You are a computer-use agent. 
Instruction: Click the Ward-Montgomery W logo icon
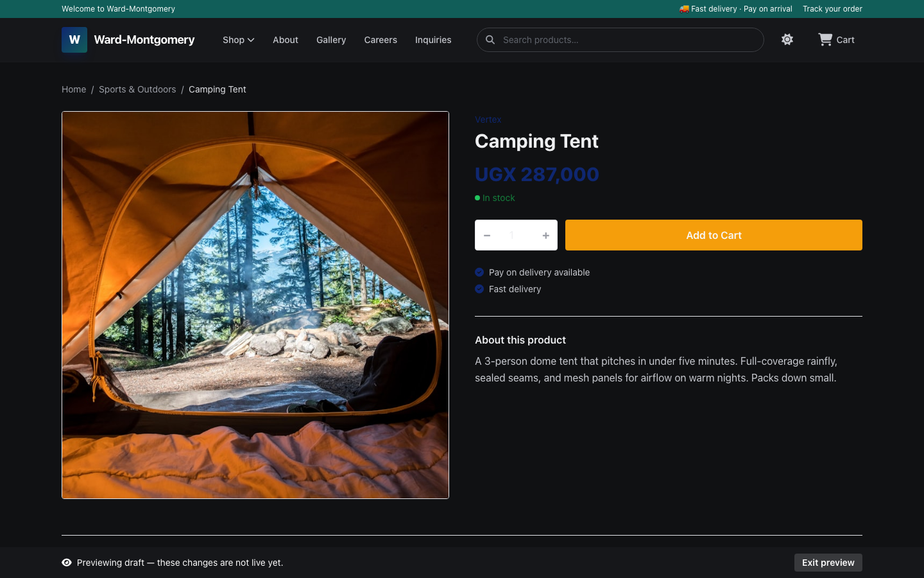pyautogui.click(x=74, y=40)
